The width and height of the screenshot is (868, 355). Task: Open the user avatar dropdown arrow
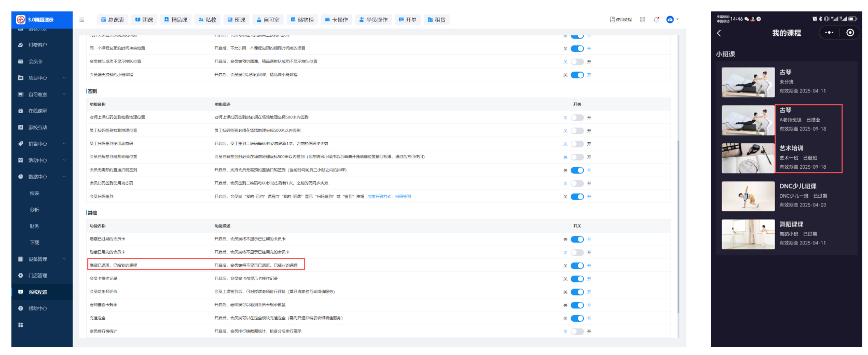678,20
